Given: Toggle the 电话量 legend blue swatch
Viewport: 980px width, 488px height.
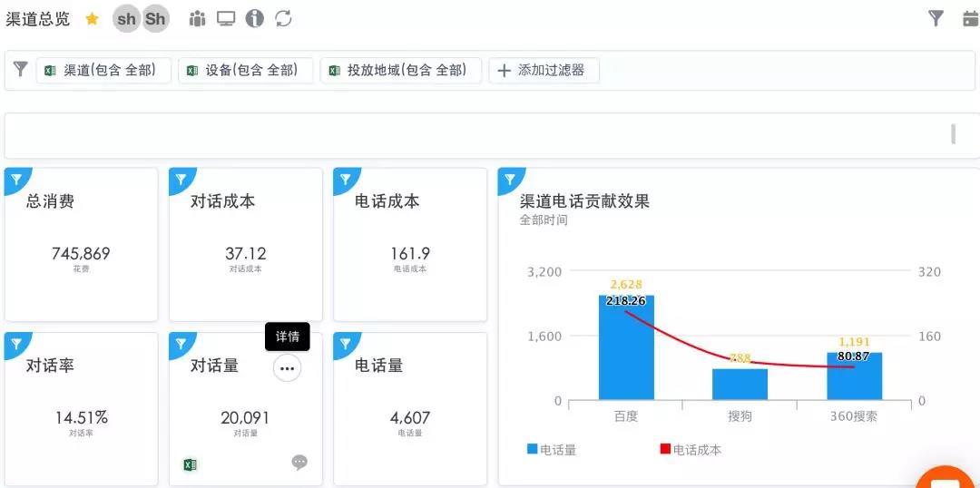Looking at the screenshot, I should (x=532, y=449).
